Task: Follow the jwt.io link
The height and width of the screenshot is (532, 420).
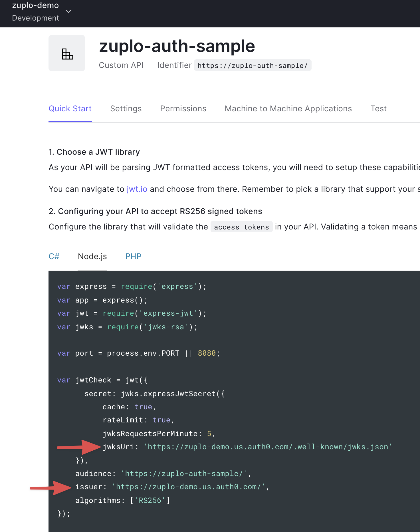Action: [x=137, y=189]
